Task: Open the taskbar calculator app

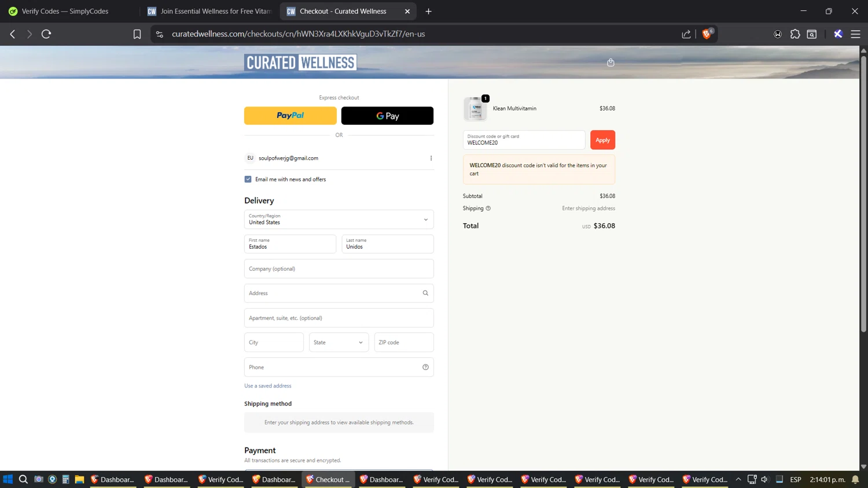Action: (x=66, y=479)
